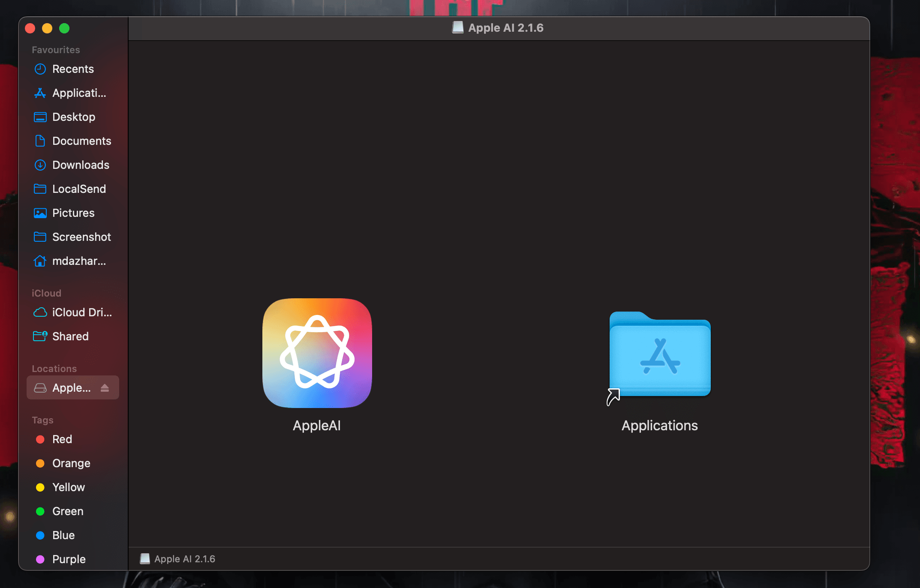
Task: Select Recents in the sidebar
Action: 73,69
